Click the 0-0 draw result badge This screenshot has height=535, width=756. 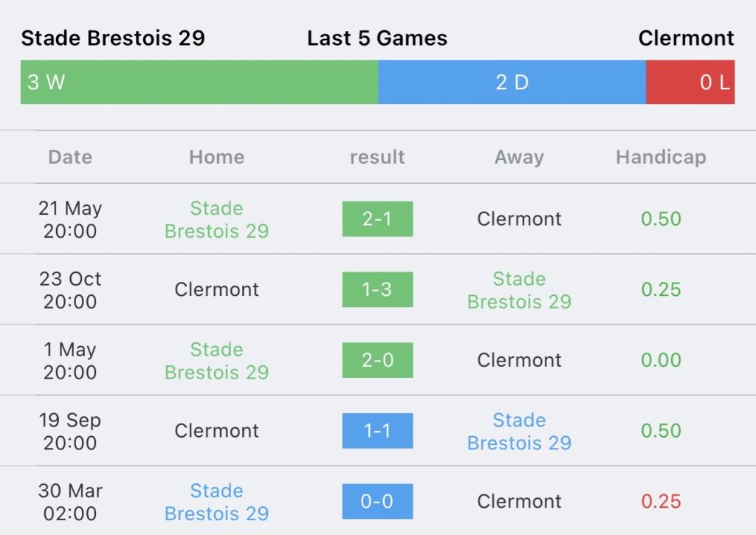pos(377,501)
